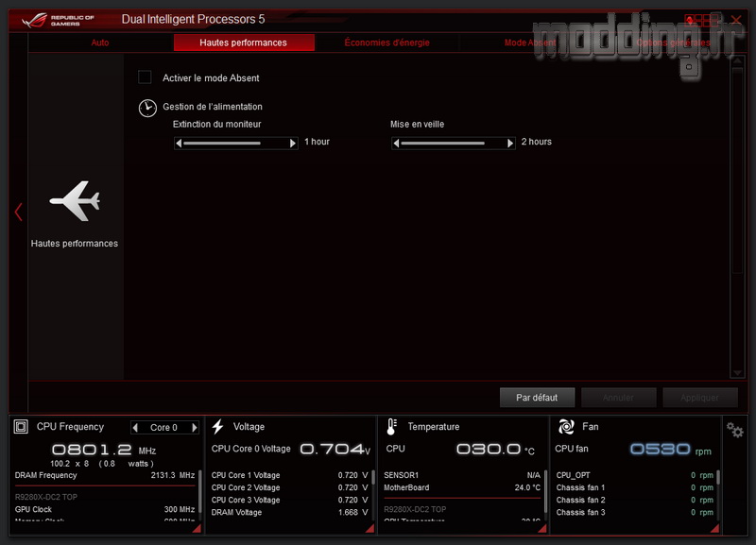Image resolution: width=756 pixels, height=545 pixels.
Task: Click the SENSOR1 temperature row
Action: (462, 475)
